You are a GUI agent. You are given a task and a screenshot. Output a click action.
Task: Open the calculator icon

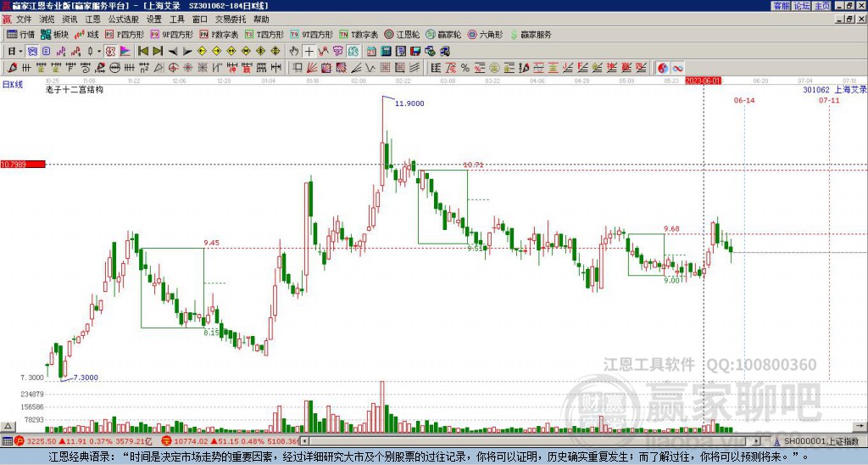tap(387, 52)
